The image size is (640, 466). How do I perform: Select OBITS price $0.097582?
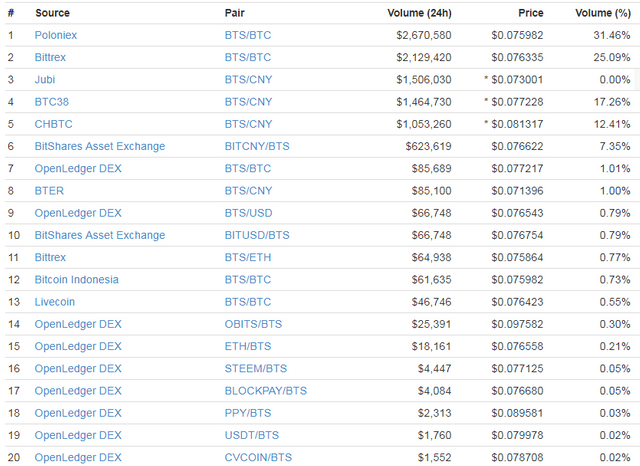[517, 324]
